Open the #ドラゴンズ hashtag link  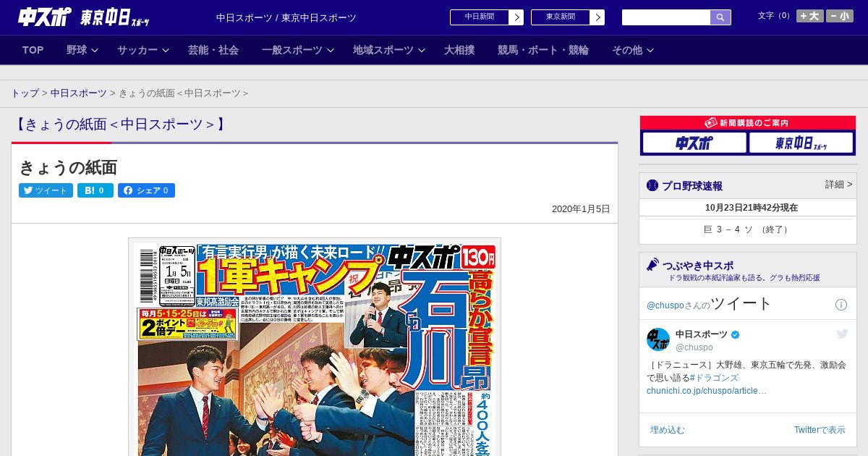point(714,378)
